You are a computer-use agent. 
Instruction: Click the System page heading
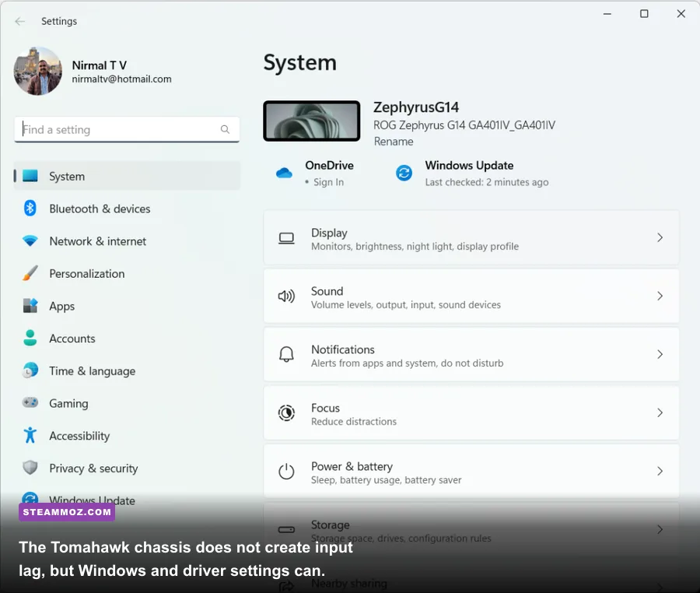tap(299, 62)
